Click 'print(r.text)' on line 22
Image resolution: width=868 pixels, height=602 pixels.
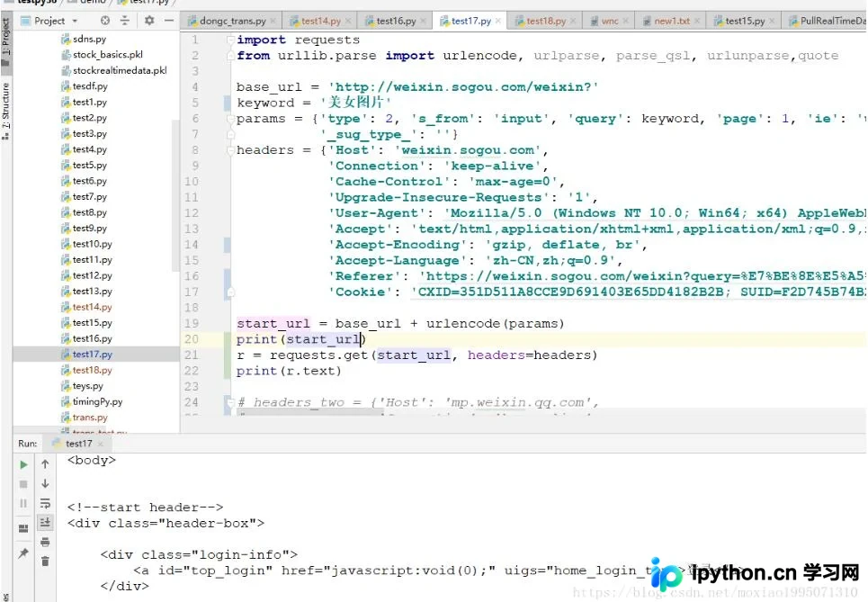click(x=289, y=371)
